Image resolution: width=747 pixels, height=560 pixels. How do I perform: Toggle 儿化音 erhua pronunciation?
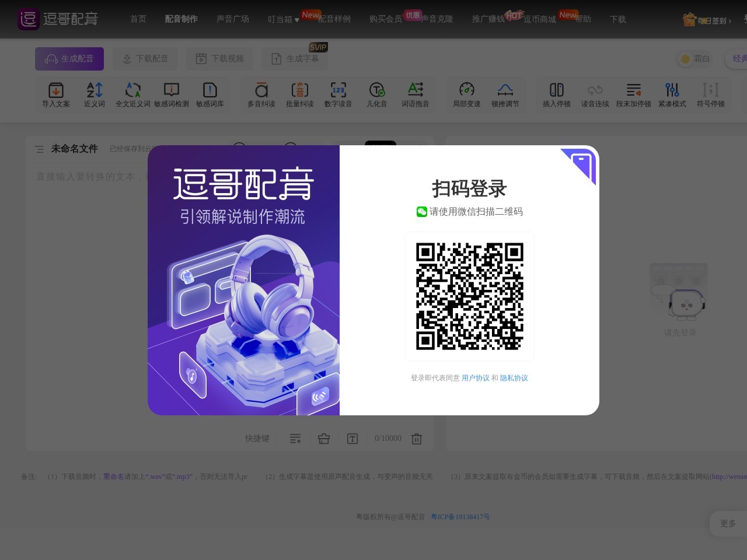click(x=377, y=94)
